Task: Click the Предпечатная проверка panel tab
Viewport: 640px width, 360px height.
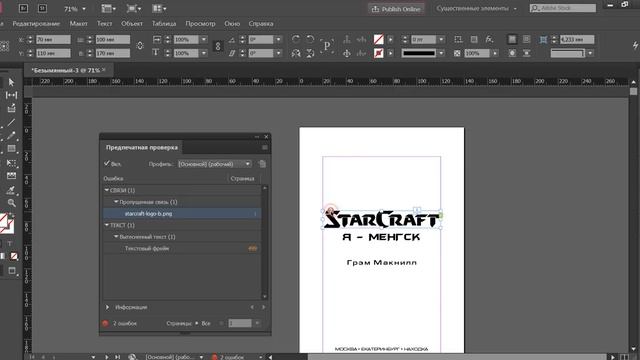Action: (142, 147)
